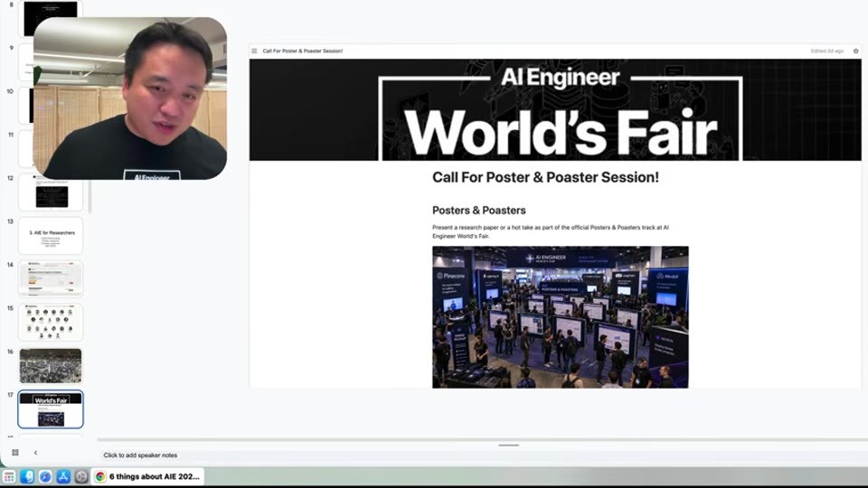Click the 'Call For Poster & Poaster Session!' page title bar

click(303, 51)
